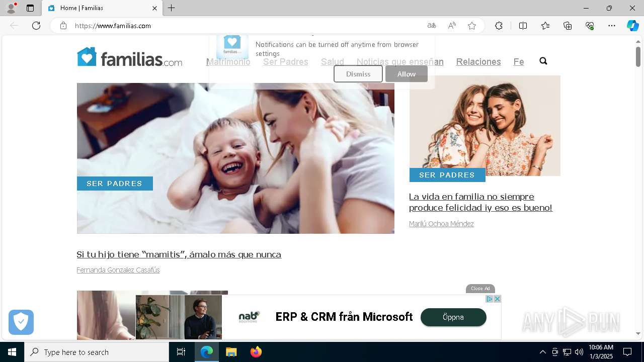Open the Copilot sidebar icon
The image size is (644, 362).
[632, 26]
